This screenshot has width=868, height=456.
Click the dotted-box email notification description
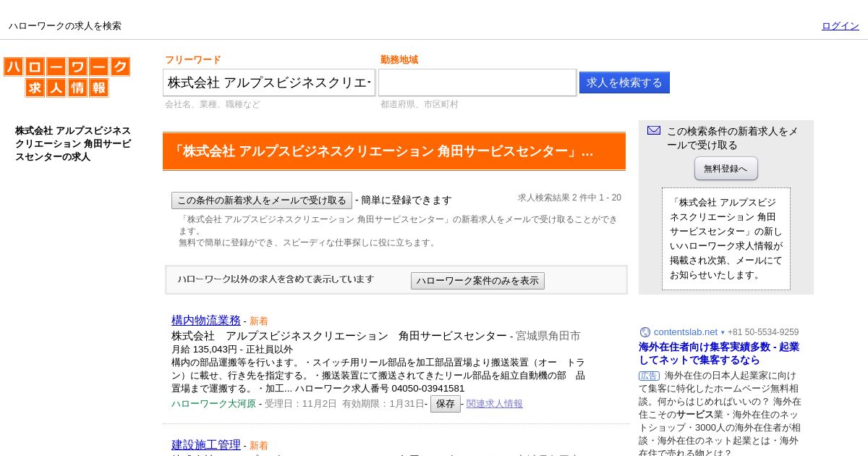726,239
